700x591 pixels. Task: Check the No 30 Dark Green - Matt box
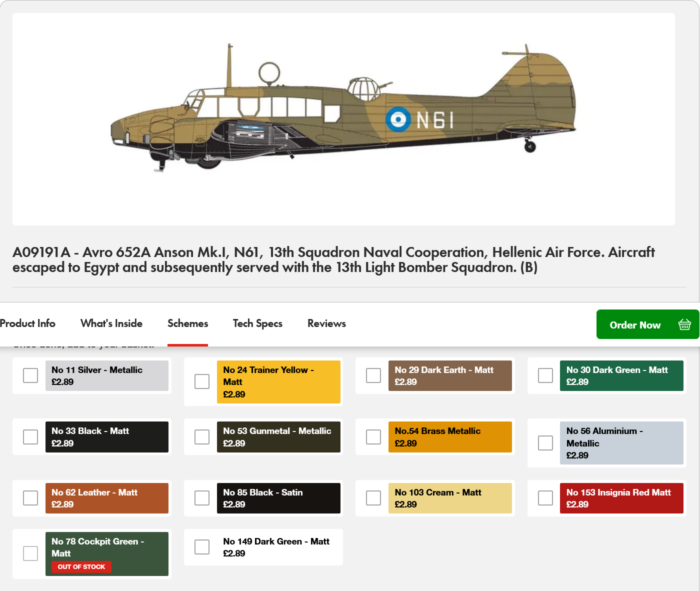tap(545, 375)
